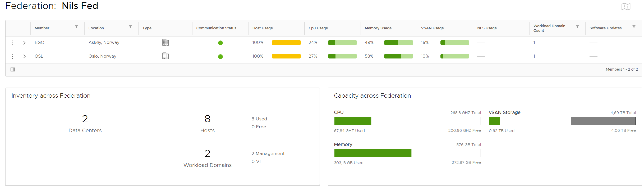Click the green communication status of BGO
The height and width of the screenshot is (190, 644).
point(220,43)
